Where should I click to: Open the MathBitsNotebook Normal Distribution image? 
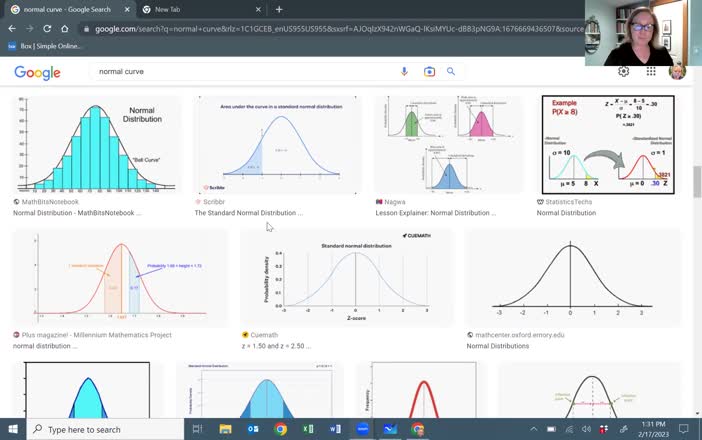tap(96, 144)
